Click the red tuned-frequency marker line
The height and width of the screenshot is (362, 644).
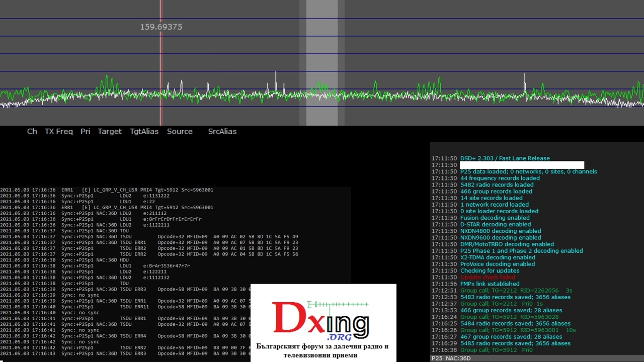coord(161,63)
